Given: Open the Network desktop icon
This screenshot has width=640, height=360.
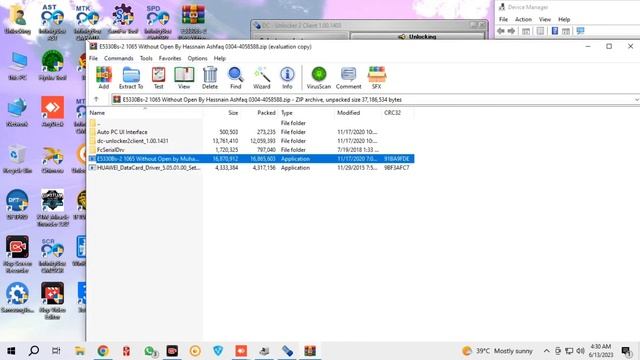Looking at the screenshot, I should pyautogui.click(x=17, y=112).
